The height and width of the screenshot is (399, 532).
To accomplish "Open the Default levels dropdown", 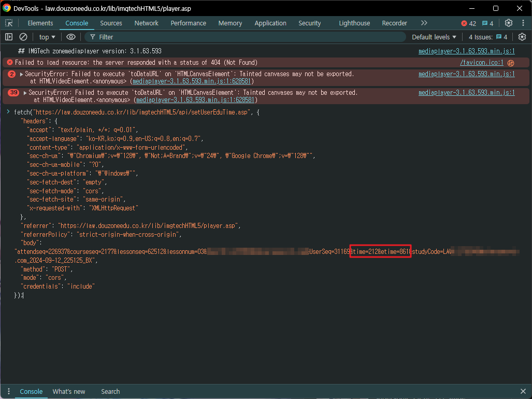I will (x=434, y=37).
